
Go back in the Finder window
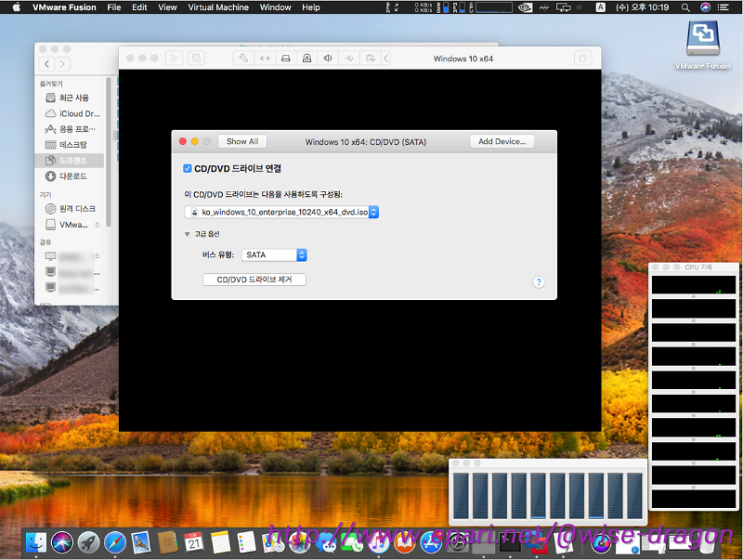click(46, 63)
